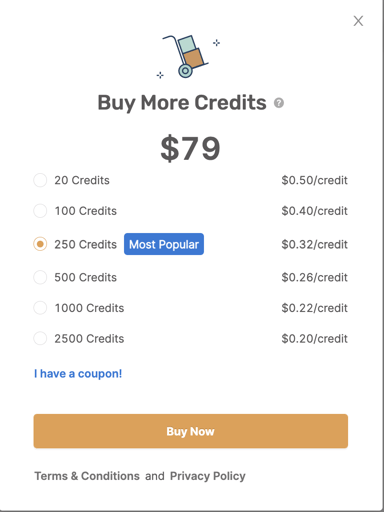This screenshot has height=512, width=384.
Task: Click the Buy More Credits heading
Action: pyautogui.click(x=182, y=103)
